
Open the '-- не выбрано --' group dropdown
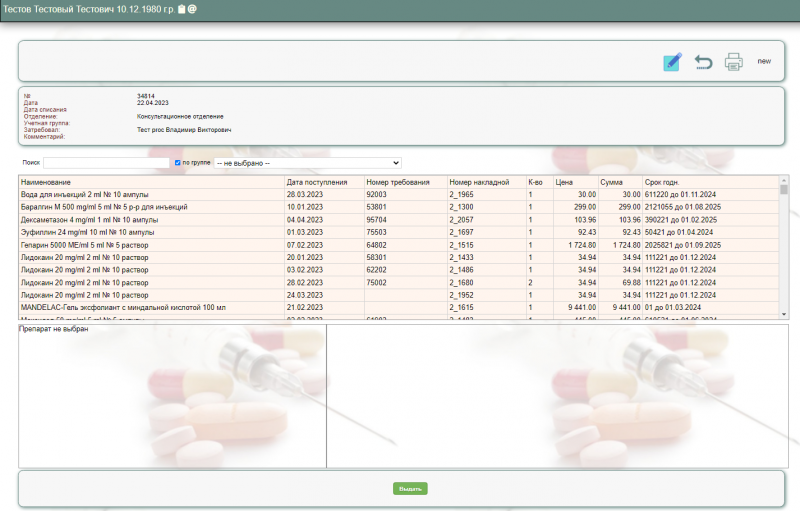(307, 162)
